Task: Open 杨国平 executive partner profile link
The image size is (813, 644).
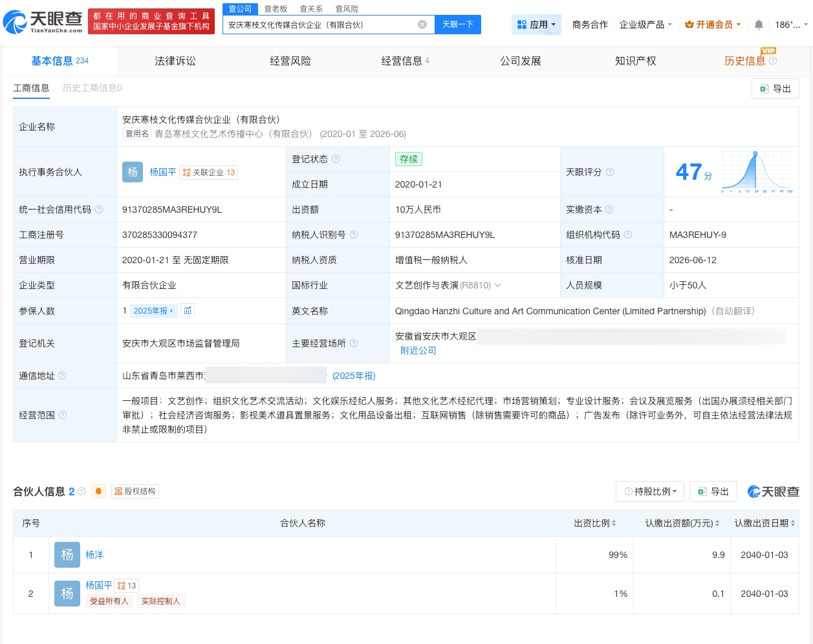Action: click(x=163, y=172)
